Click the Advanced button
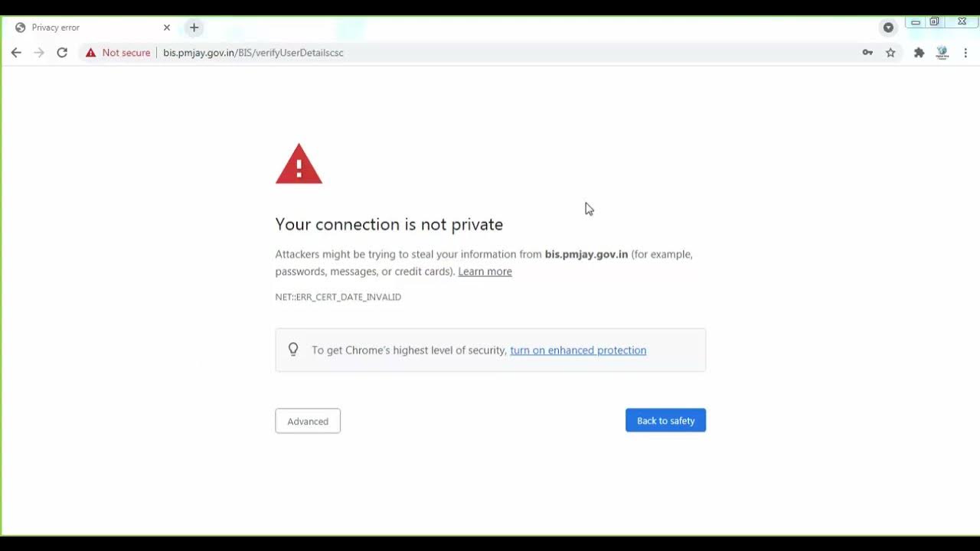980x551 pixels. [308, 421]
